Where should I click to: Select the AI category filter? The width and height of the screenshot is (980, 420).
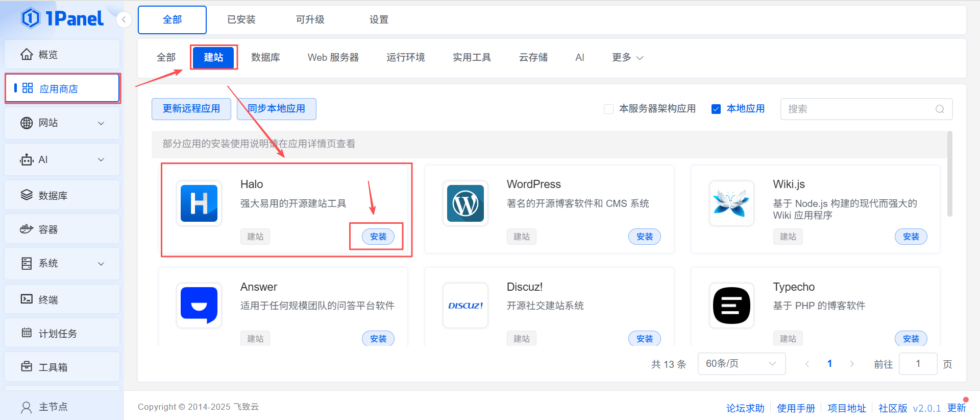pyautogui.click(x=580, y=57)
